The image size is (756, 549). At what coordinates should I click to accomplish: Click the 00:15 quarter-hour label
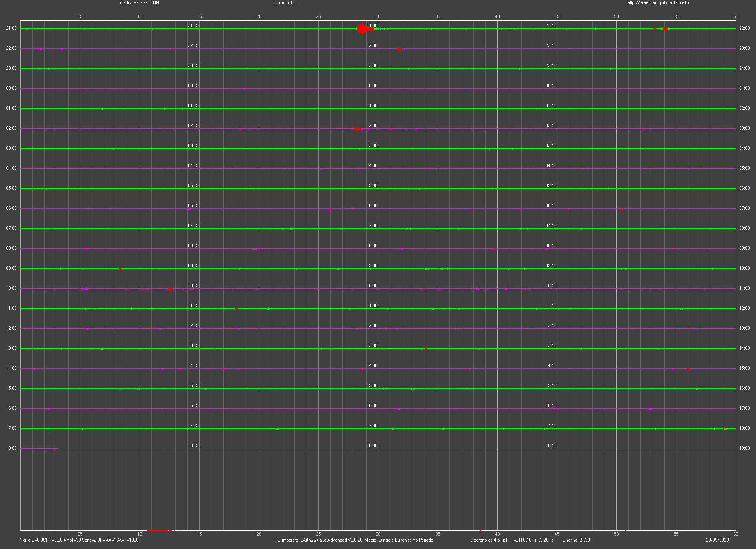click(193, 85)
